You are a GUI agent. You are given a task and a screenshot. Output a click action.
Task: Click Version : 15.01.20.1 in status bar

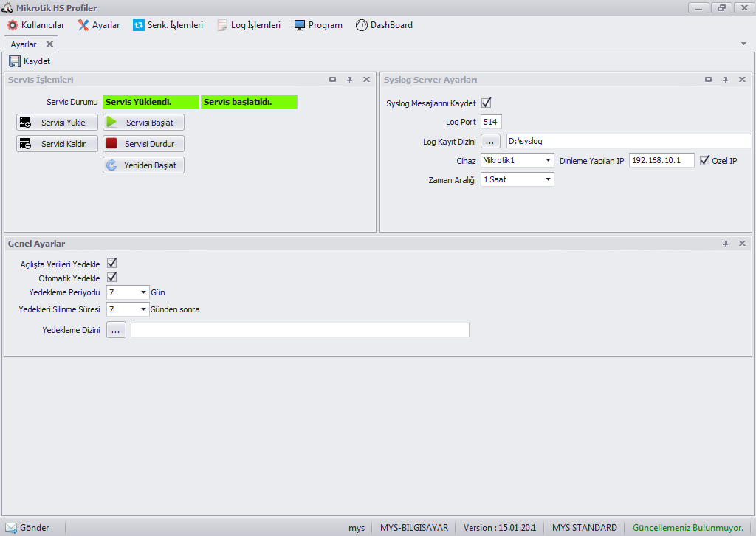point(500,528)
